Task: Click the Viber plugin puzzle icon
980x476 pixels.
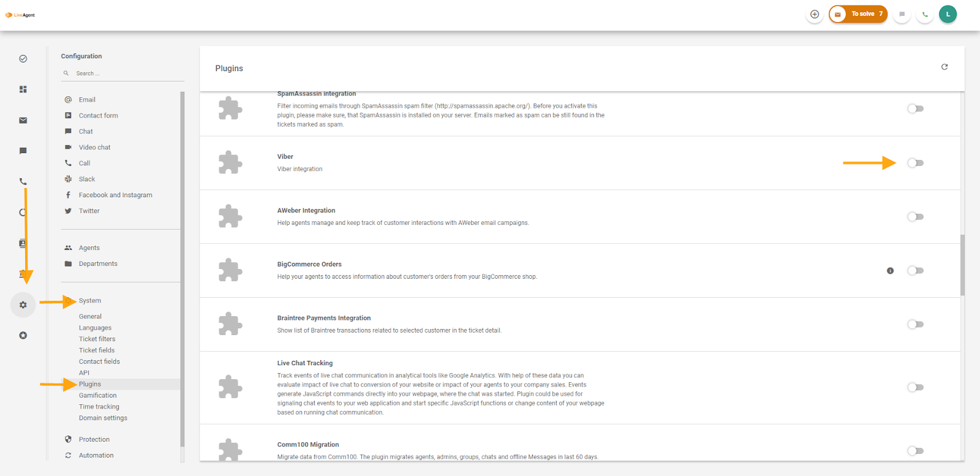Action: point(230,162)
